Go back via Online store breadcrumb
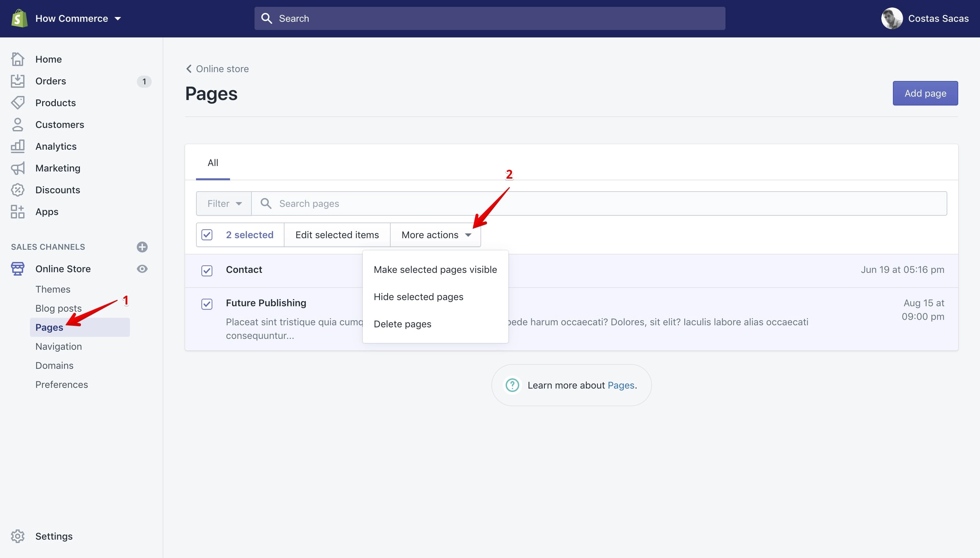Image resolution: width=980 pixels, height=558 pixels. [x=222, y=69]
